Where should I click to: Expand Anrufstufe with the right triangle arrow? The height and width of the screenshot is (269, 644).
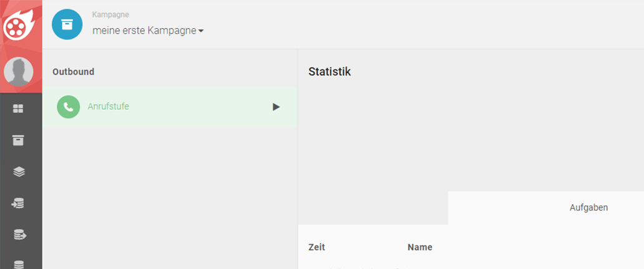pyautogui.click(x=276, y=107)
